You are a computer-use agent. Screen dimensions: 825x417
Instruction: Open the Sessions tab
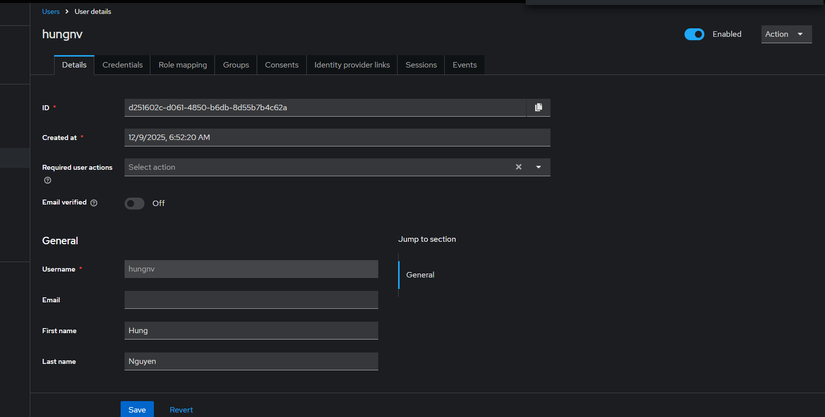(x=421, y=65)
